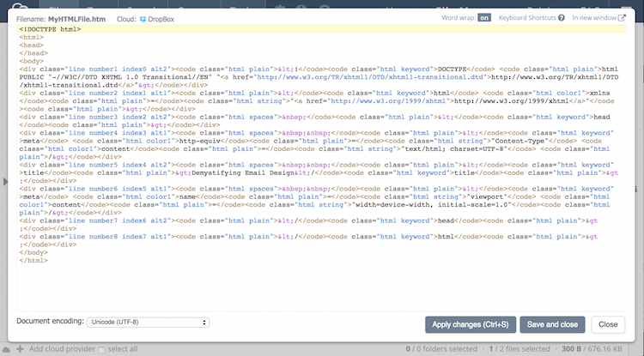Click the Add cloud provider text

[x=61, y=349]
